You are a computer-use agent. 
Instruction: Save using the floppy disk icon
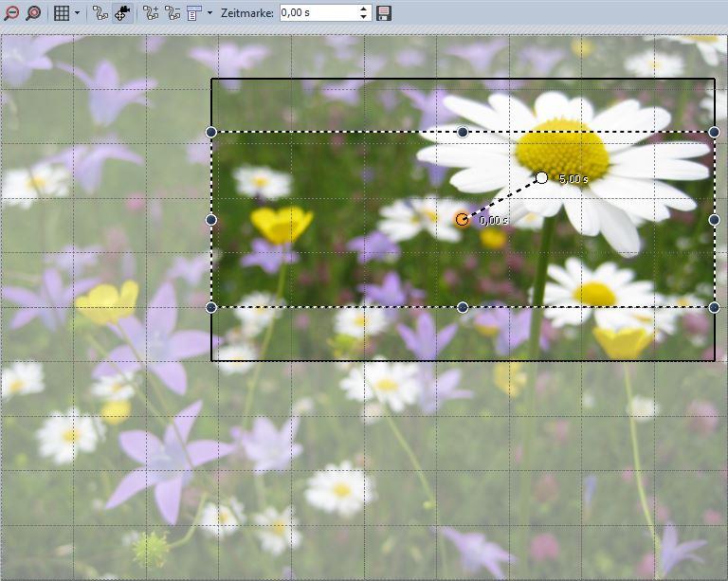(x=384, y=13)
